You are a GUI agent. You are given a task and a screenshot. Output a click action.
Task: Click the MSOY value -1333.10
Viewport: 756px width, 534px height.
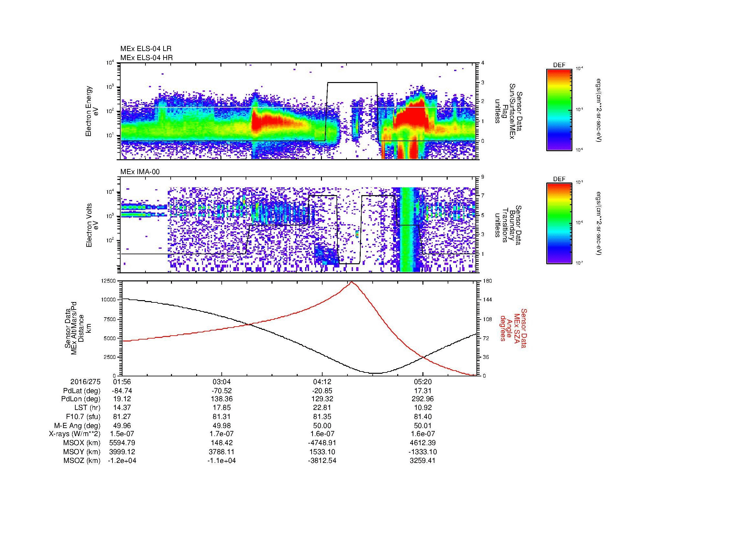coord(423,452)
